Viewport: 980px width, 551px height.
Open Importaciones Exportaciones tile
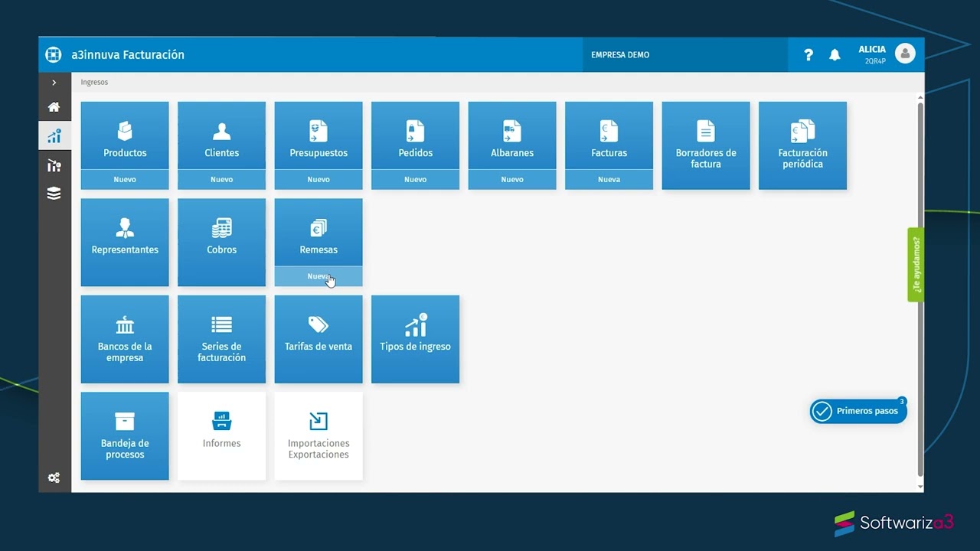click(318, 436)
